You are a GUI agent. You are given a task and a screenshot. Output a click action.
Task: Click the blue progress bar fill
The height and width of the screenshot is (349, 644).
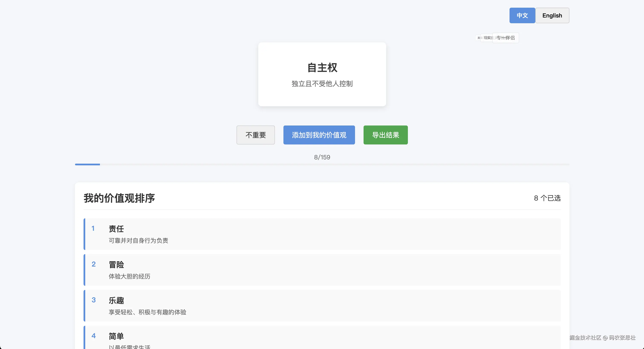tap(87, 164)
